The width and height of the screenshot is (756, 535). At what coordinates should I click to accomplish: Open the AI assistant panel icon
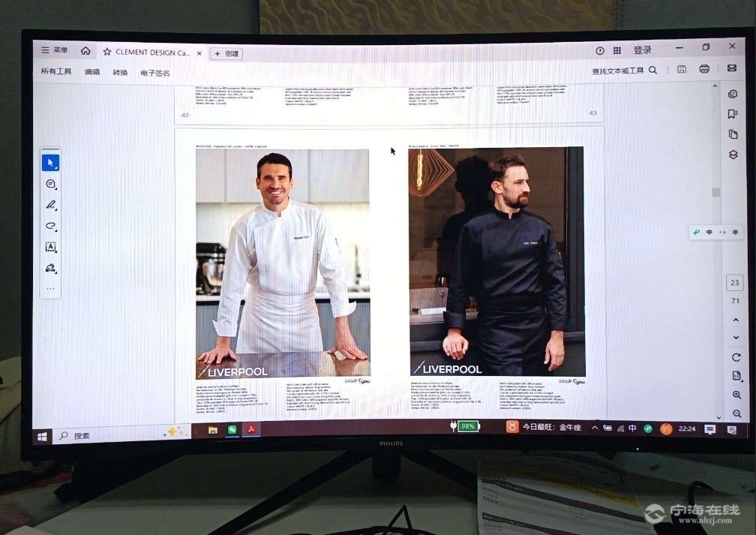pyautogui.click(x=733, y=94)
